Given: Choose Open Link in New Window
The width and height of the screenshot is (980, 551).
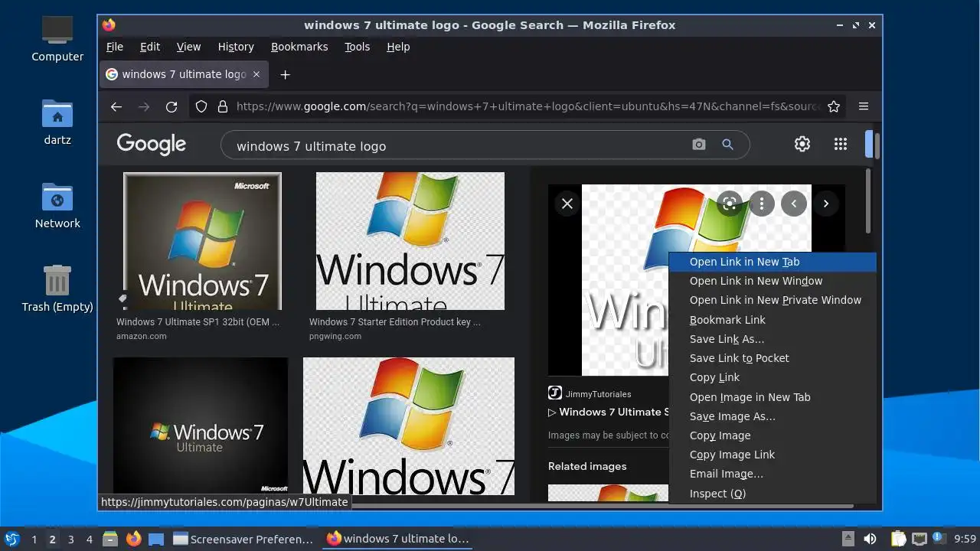Looking at the screenshot, I should [773, 281].
